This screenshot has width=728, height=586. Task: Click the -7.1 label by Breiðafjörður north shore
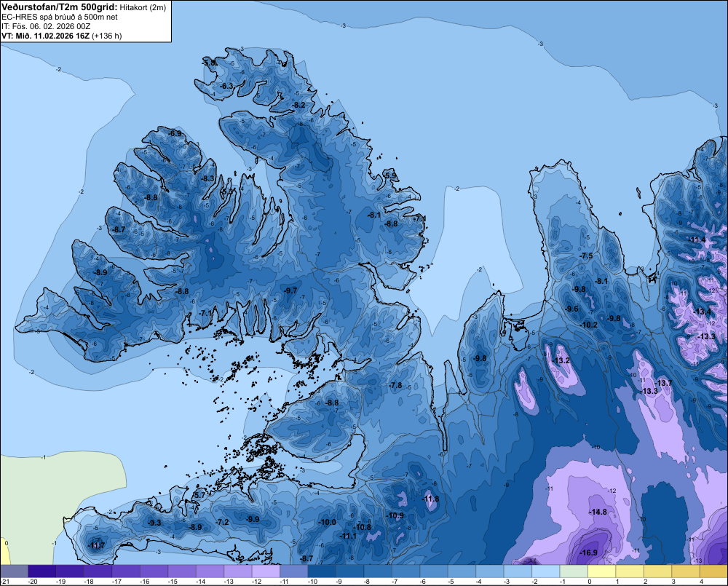click(205, 313)
